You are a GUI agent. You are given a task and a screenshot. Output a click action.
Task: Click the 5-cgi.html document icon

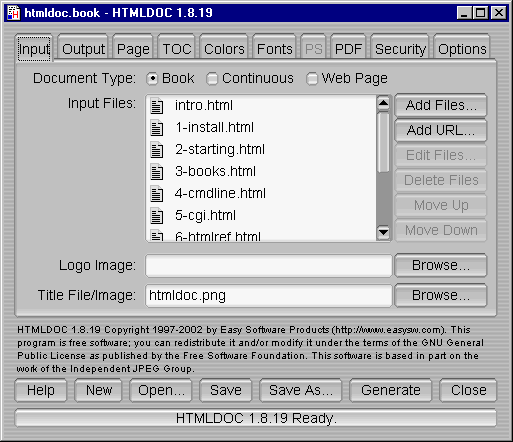[157, 216]
